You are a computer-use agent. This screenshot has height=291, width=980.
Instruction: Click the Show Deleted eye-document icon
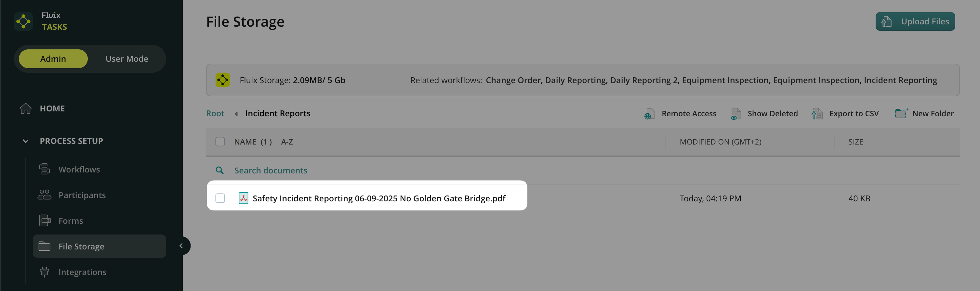tap(735, 114)
